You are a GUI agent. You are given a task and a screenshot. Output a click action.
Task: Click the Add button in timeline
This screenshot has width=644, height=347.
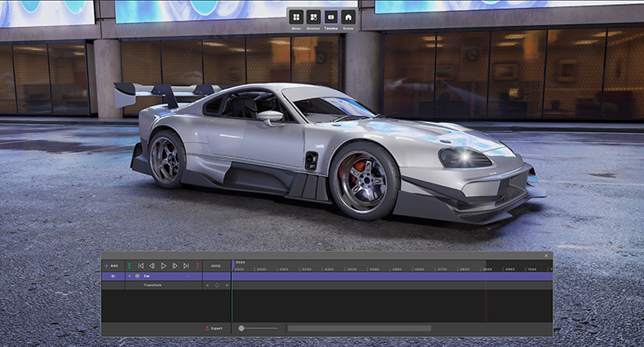click(111, 266)
